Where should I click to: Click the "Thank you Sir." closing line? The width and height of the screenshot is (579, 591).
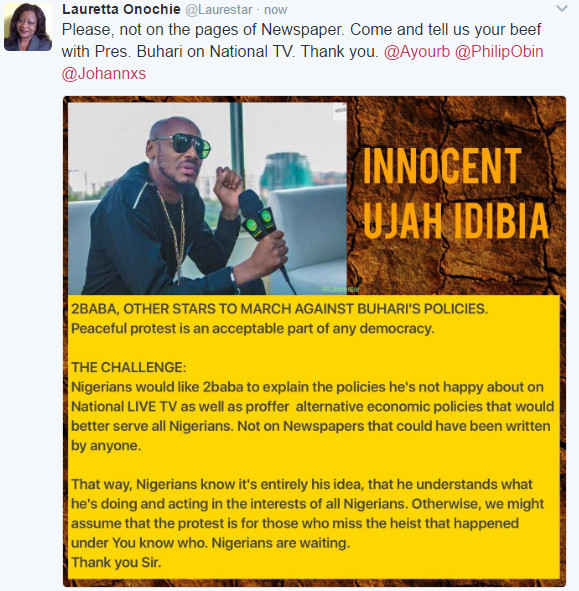pyautogui.click(x=116, y=562)
